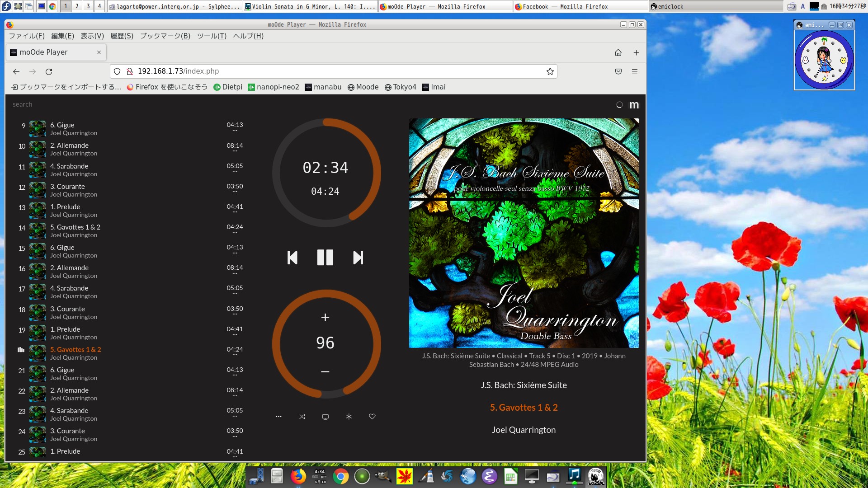The image size is (868, 488).
Task: Skip to the previous track
Action: 292,258
